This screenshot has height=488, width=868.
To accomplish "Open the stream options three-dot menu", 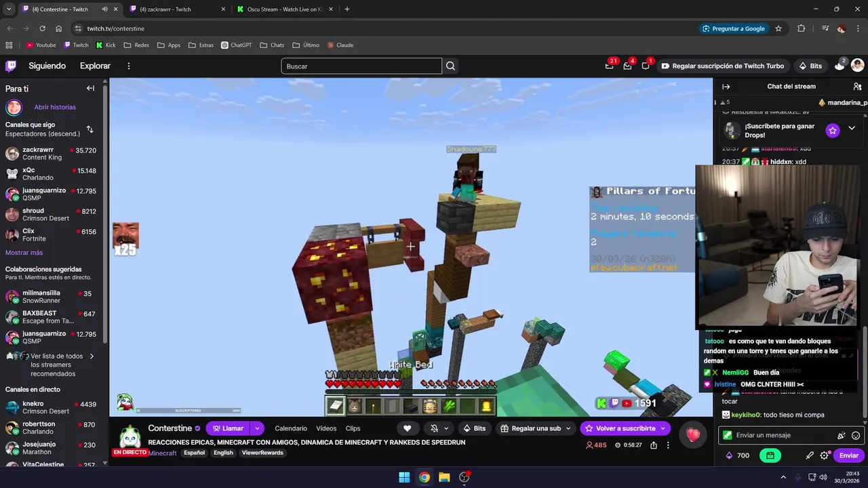I will (x=668, y=445).
